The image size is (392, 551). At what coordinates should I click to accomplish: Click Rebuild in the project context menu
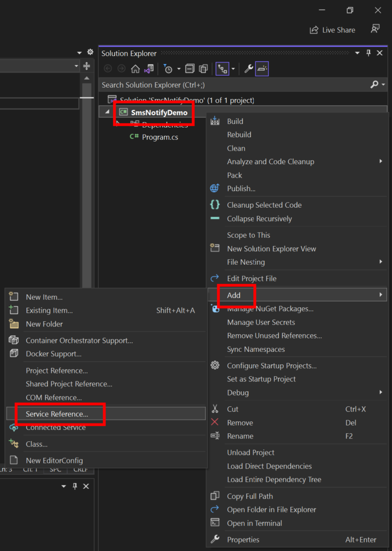[239, 135]
